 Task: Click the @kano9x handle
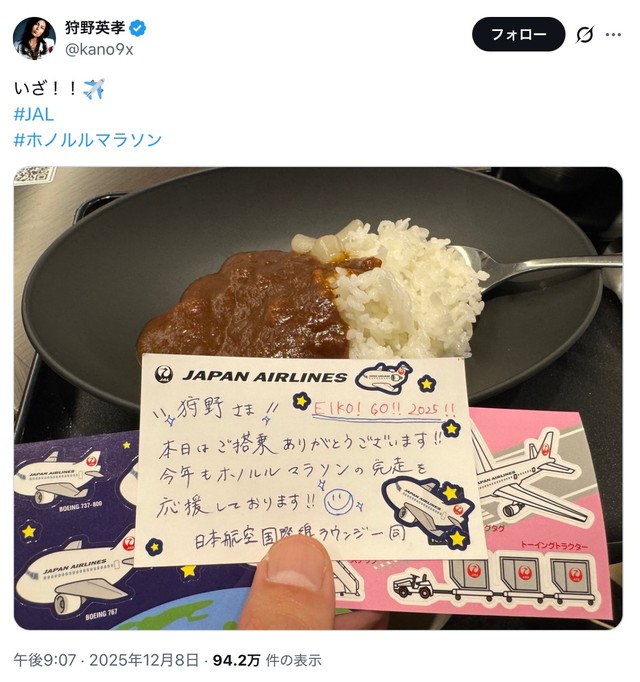point(99,49)
